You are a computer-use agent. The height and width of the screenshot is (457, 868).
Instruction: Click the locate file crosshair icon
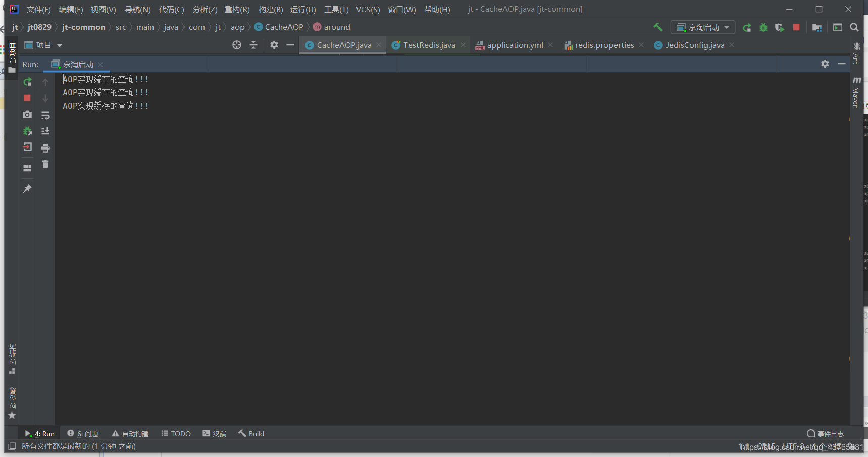point(237,45)
